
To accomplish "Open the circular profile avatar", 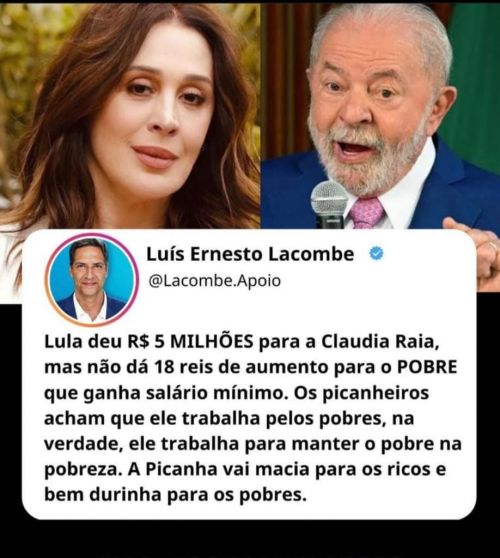I will [93, 280].
